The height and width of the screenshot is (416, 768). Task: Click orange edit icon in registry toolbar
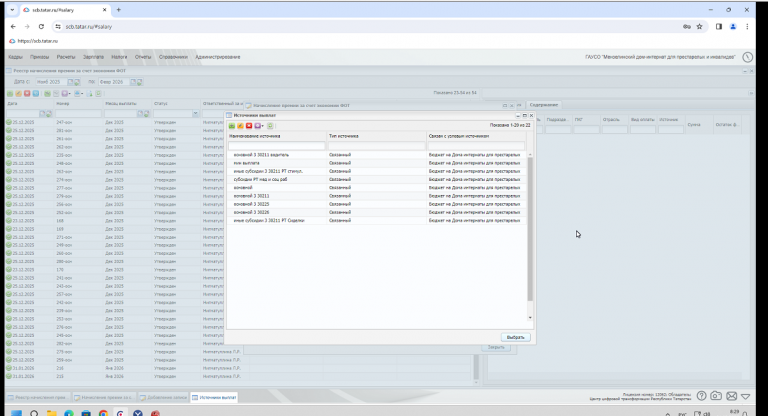19,94
